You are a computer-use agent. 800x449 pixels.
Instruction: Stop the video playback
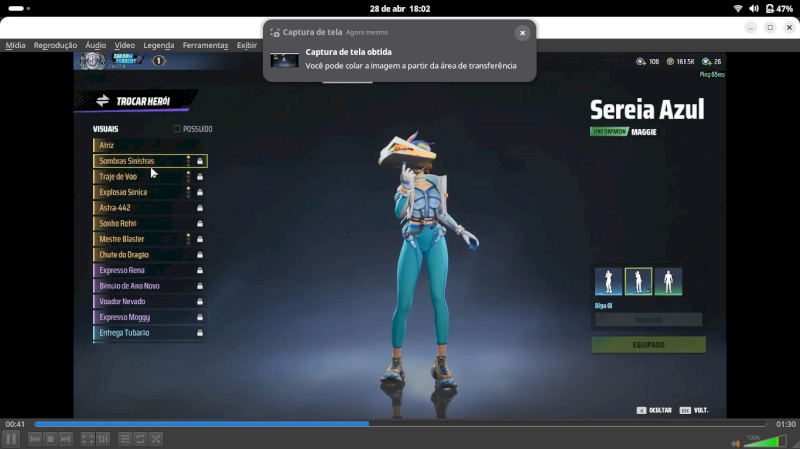click(x=50, y=439)
